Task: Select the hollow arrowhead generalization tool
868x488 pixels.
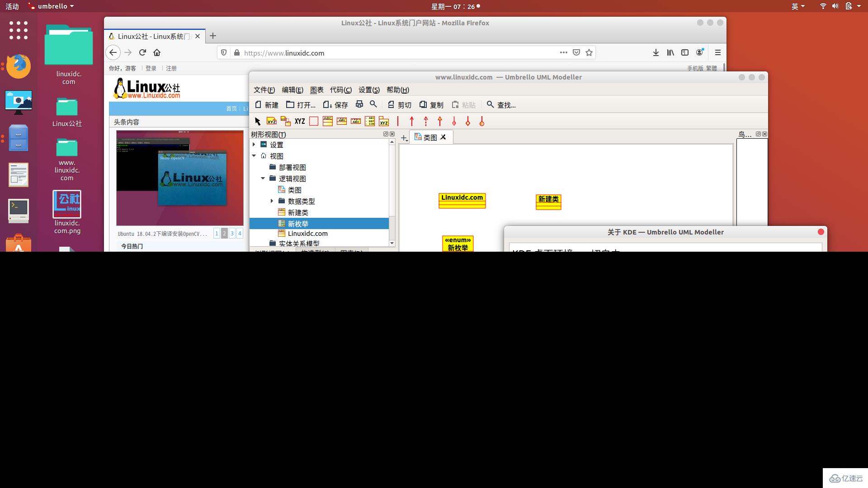Action: (440, 121)
